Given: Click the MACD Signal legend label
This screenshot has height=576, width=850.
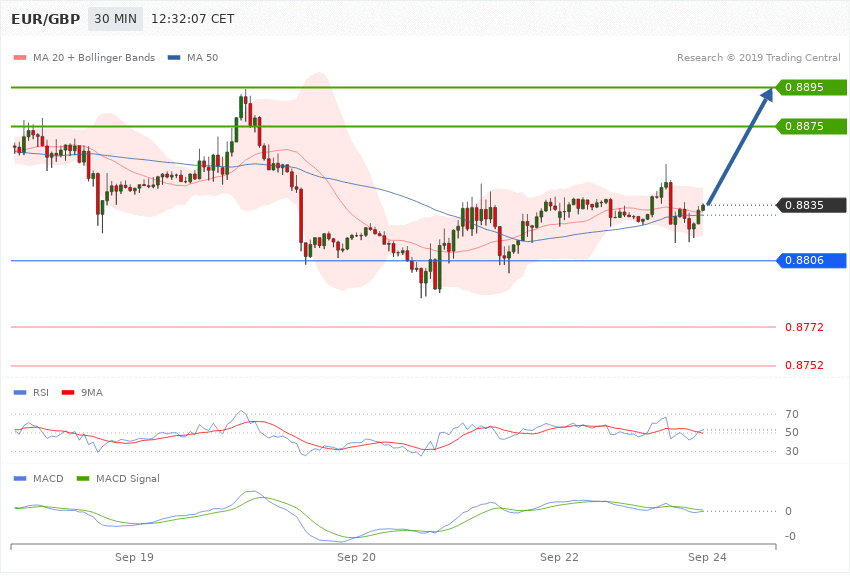Looking at the screenshot, I should click(x=128, y=478).
